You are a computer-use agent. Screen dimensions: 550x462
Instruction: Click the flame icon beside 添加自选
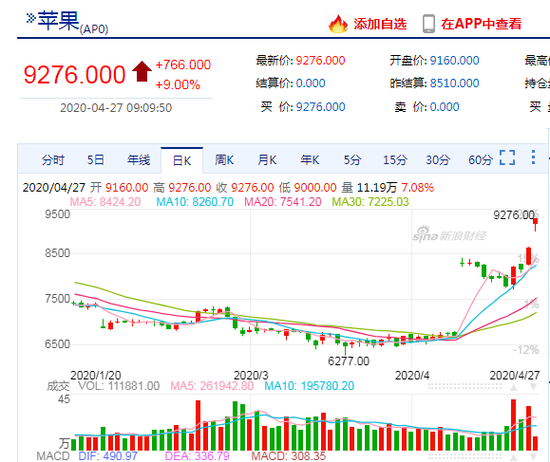[x=338, y=24]
